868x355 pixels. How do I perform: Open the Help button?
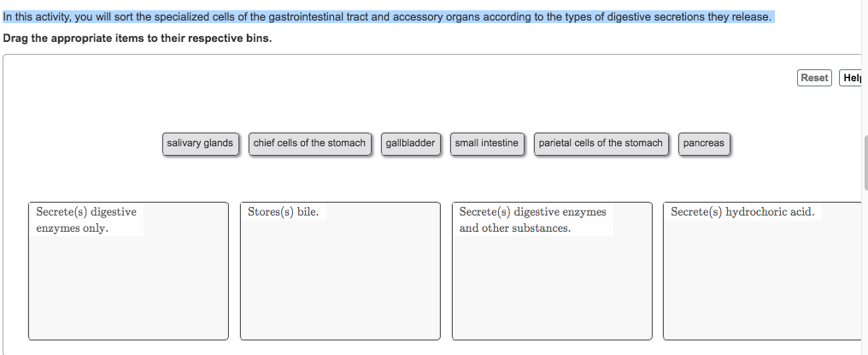(x=851, y=78)
